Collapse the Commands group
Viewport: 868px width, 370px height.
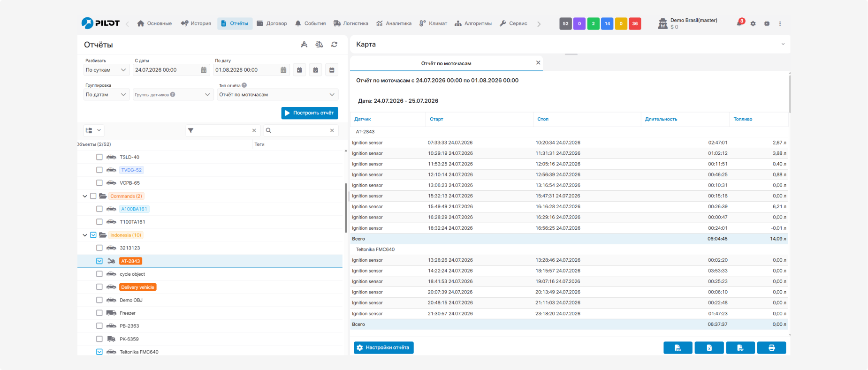85,196
